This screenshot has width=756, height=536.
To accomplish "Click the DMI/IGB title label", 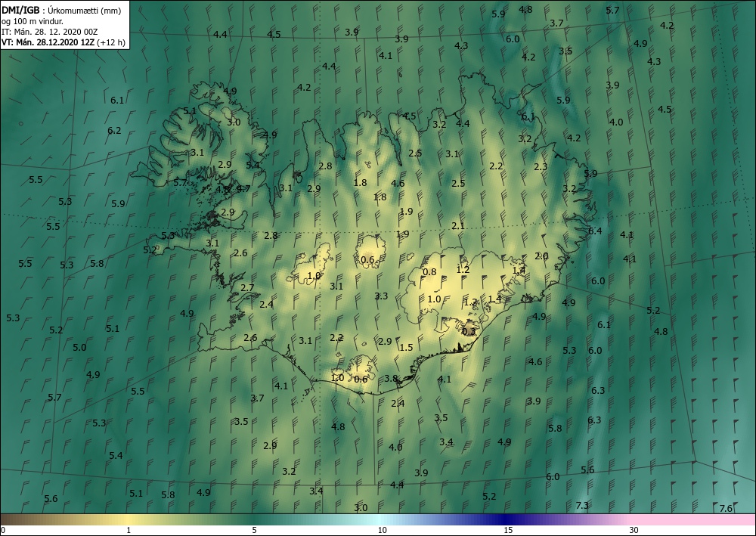I will click(x=20, y=11).
